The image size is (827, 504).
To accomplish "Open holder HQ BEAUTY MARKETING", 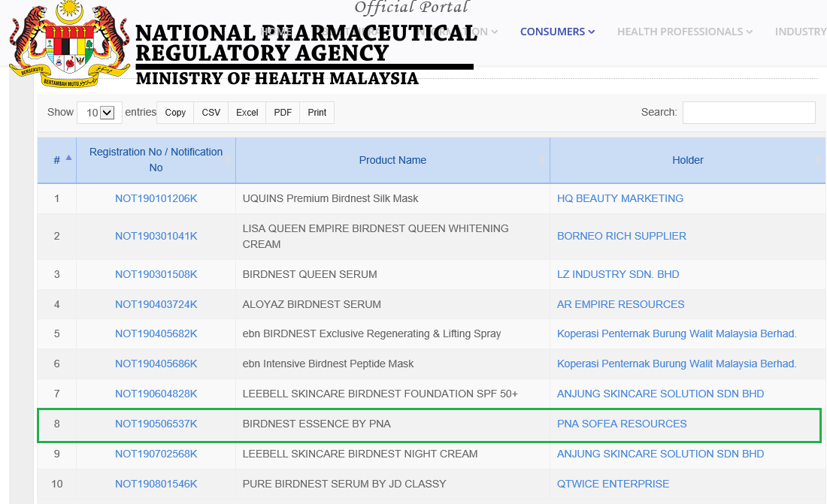I will pyautogui.click(x=620, y=199).
